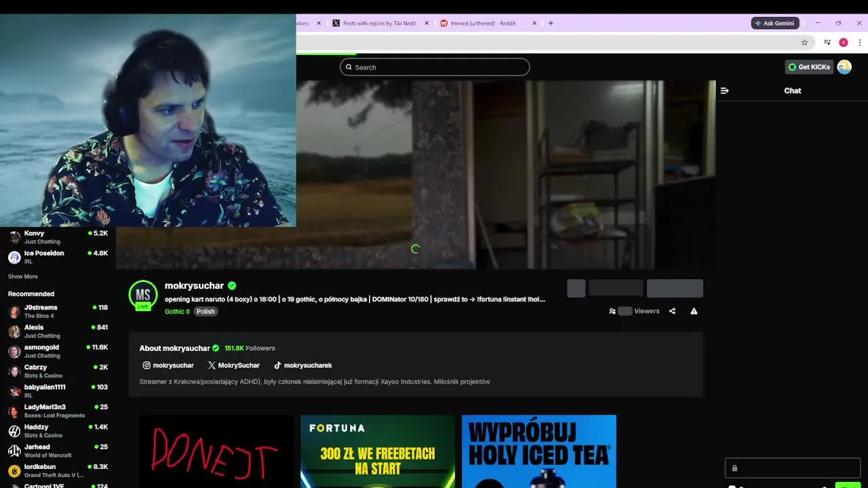Click the share icon beside Viewers
The width and height of the screenshot is (868, 488).
click(672, 311)
